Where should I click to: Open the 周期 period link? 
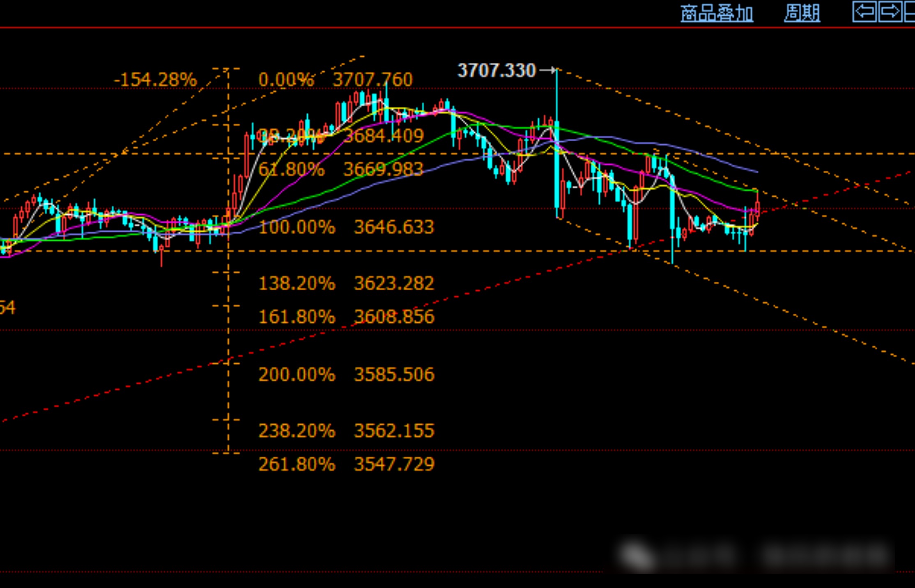coord(802,14)
